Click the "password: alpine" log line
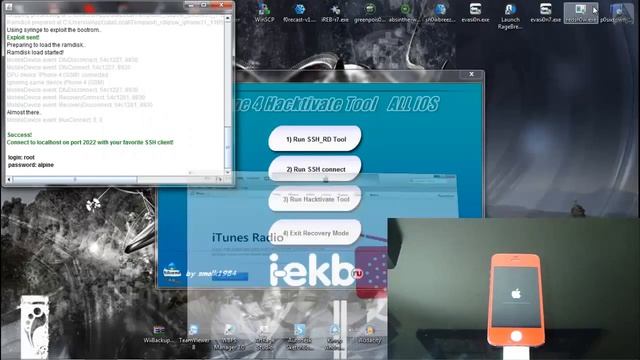640x360 pixels. coord(31,165)
